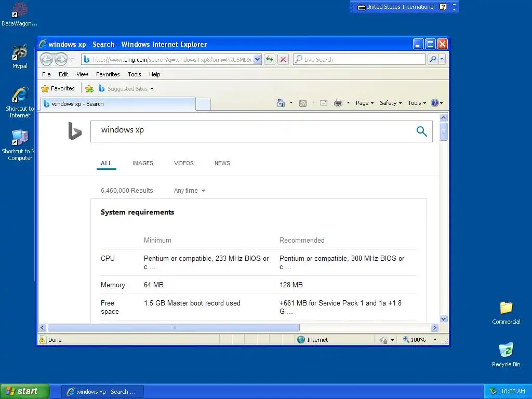Viewport: 532px width, 399px height.
Task: Stop loading with the red X icon
Action: tap(283, 60)
